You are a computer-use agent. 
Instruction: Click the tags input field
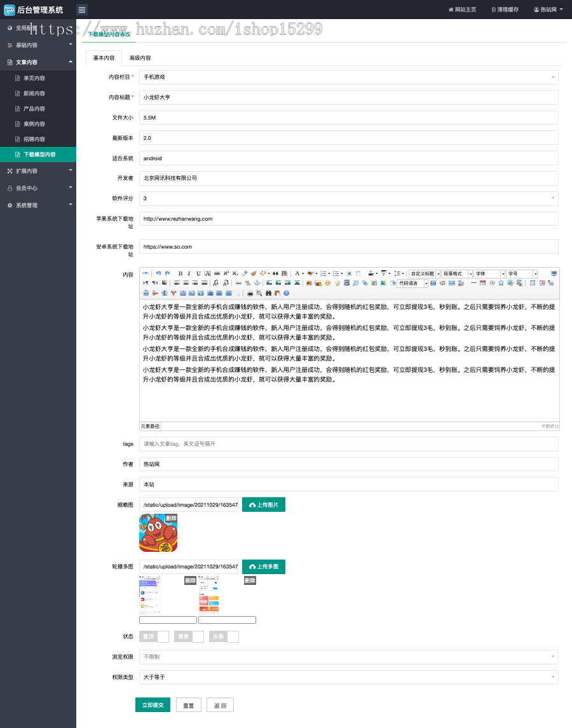coord(348,444)
